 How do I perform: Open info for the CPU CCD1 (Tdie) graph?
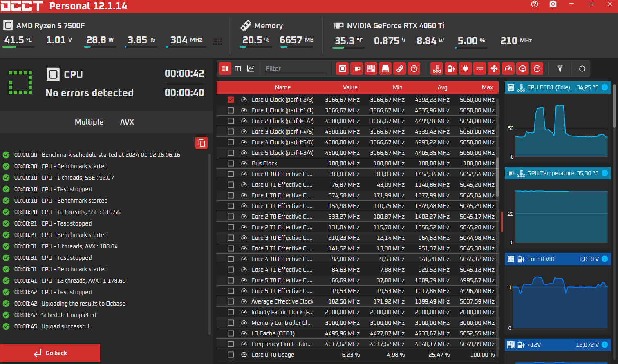[605, 87]
